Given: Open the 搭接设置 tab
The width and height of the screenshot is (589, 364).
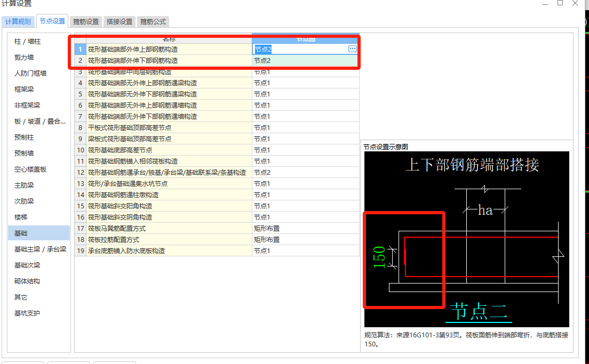Looking at the screenshot, I should click(120, 21).
